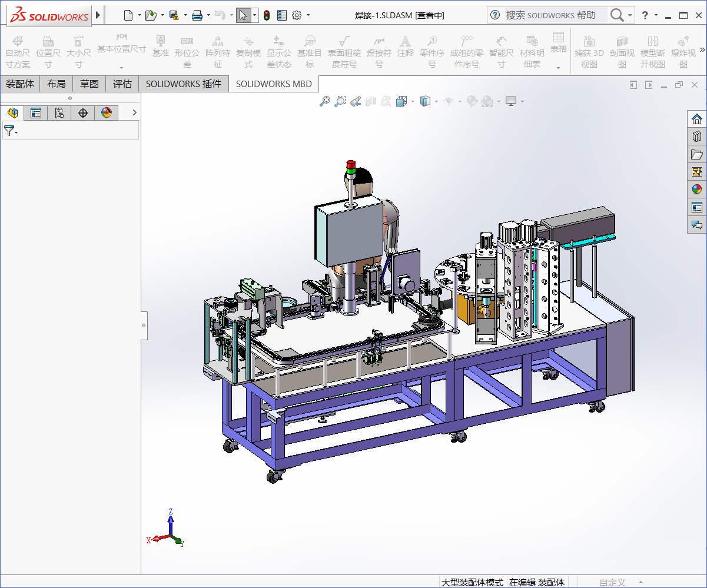Open the tree filter dropdown
This screenshot has height=588, width=707.
(11, 131)
